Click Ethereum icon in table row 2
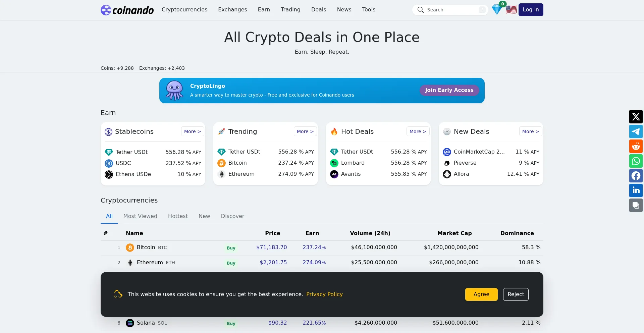 [130, 263]
